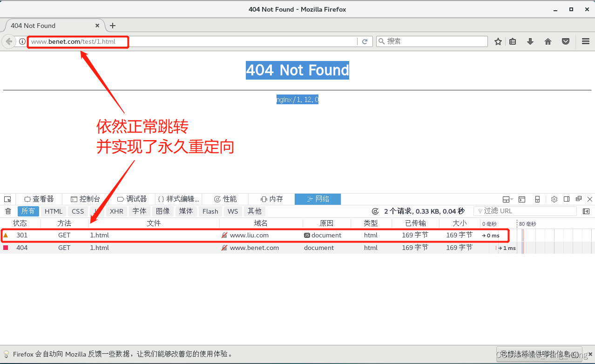Sort by the 已传输 transferred column header
This screenshot has height=364, width=595.
click(x=415, y=223)
